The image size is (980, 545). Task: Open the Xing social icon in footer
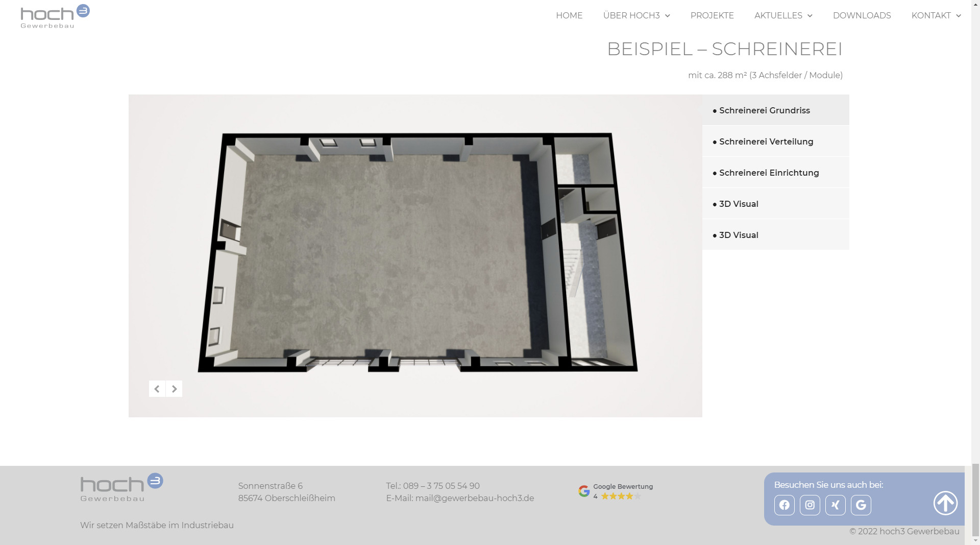click(x=836, y=505)
